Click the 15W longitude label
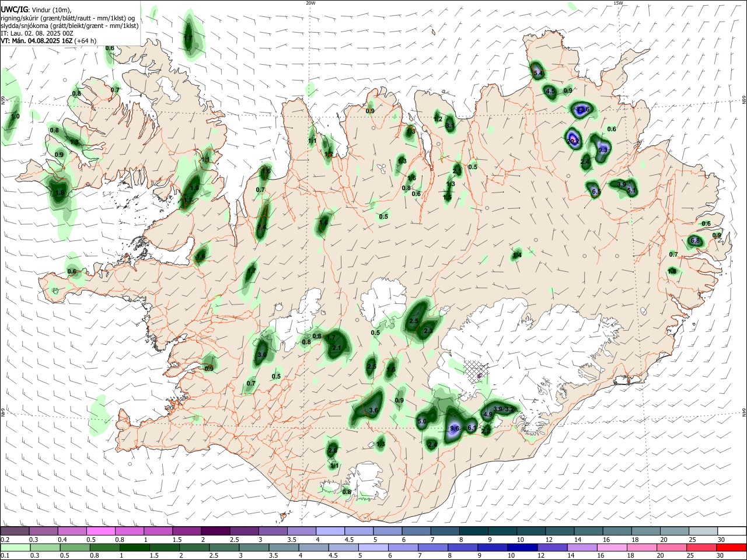747x560 pixels. 618,3
